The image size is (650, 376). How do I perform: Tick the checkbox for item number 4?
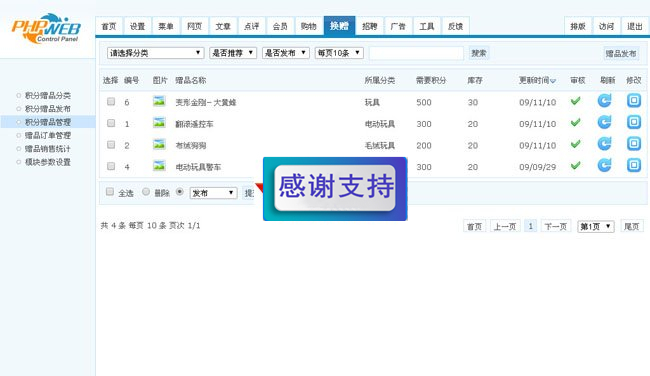point(111,166)
